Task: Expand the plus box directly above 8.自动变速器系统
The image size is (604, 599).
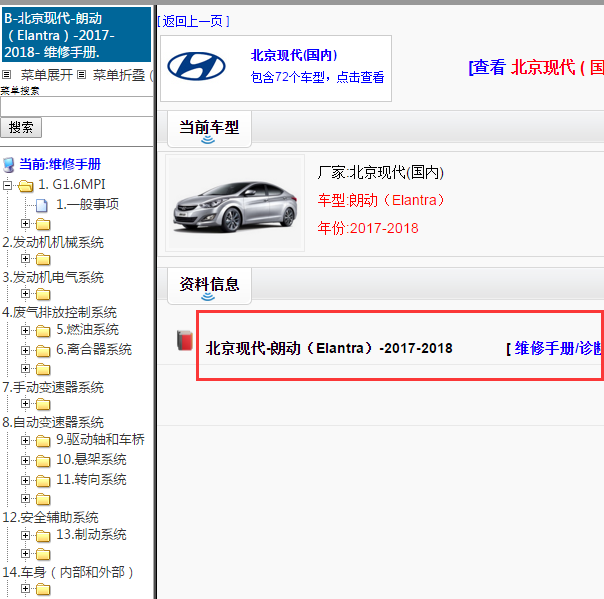Action: [x=25, y=404]
